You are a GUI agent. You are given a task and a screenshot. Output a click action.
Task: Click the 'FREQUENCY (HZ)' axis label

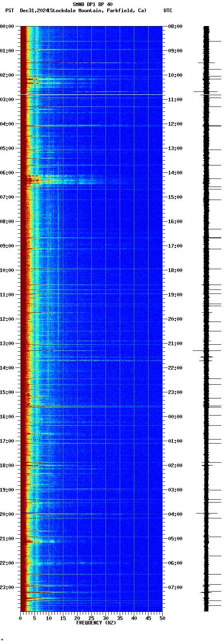click(96, 623)
